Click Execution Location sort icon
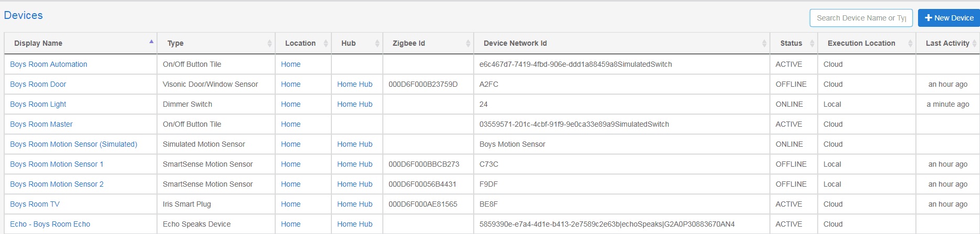 910,43
